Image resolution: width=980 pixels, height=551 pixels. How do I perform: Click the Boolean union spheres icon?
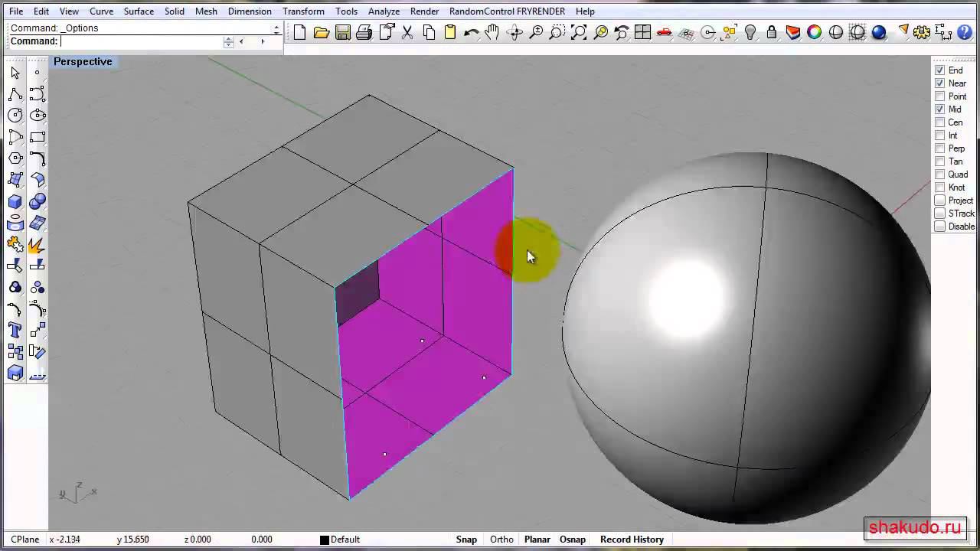[37, 201]
